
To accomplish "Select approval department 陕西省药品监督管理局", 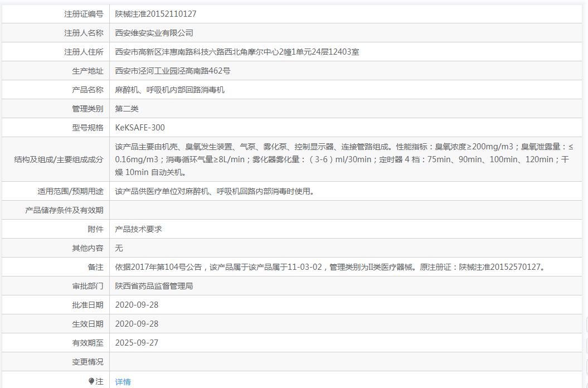I will tap(154, 286).
